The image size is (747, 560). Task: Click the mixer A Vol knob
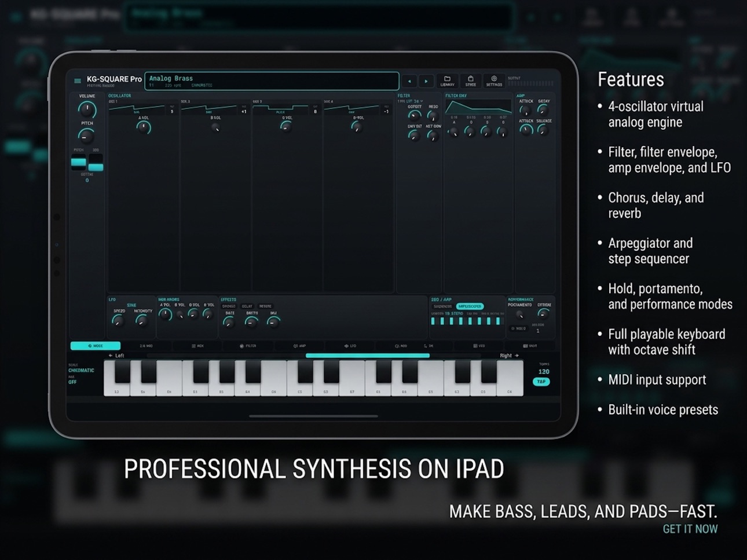pyautogui.click(x=165, y=314)
